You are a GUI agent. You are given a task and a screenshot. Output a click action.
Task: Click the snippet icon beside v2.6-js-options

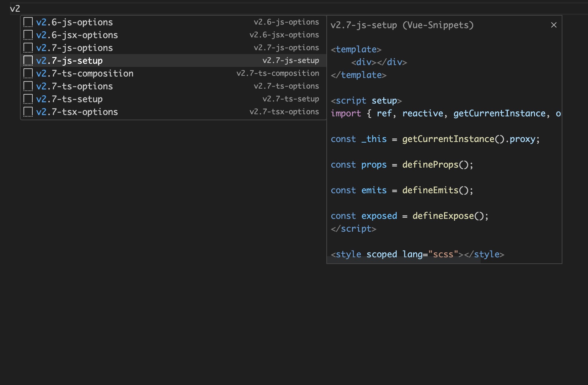(x=28, y=22)
